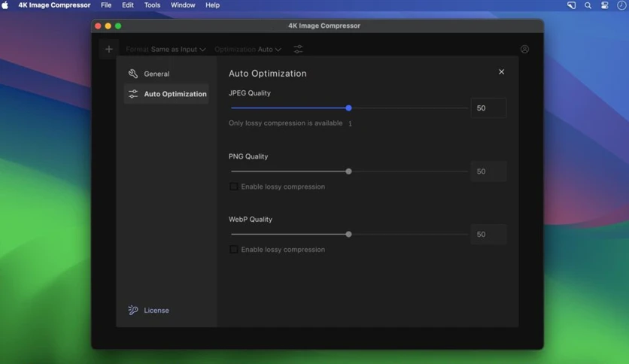Screen dimensions: 629x364
Task: Click the WebP Quality slider handle
Action: coord(348,234)
